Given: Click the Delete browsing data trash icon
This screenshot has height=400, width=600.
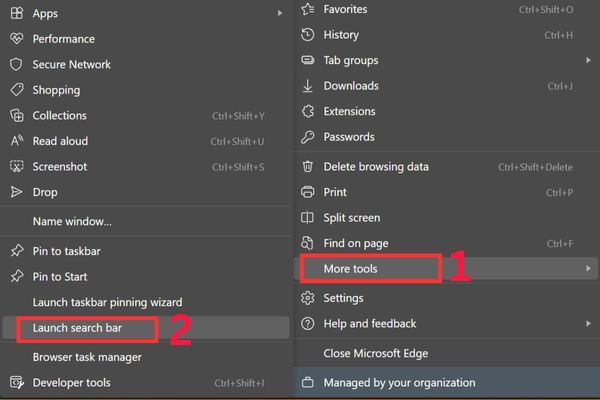Looking at the screenshot, I should tap(308, 167).
